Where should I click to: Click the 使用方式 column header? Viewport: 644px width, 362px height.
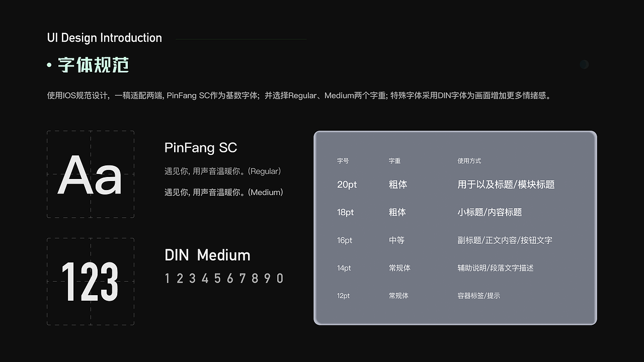[x=469, y=161]
